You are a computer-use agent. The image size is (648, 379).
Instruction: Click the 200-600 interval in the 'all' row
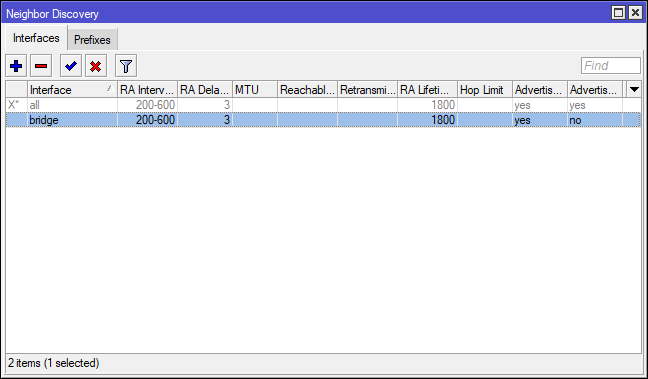pos(155,105)
